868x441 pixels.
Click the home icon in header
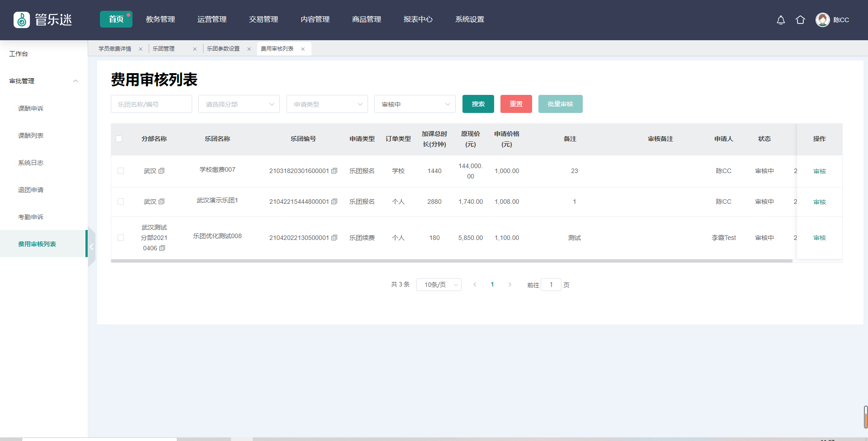[800, 20]
